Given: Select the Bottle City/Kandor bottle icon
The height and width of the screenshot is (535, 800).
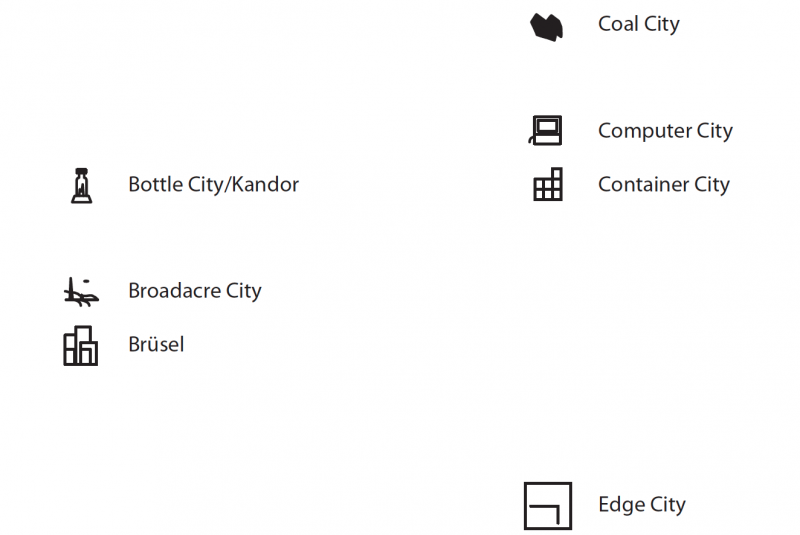Looking at the screenshot, I should 82,186.
